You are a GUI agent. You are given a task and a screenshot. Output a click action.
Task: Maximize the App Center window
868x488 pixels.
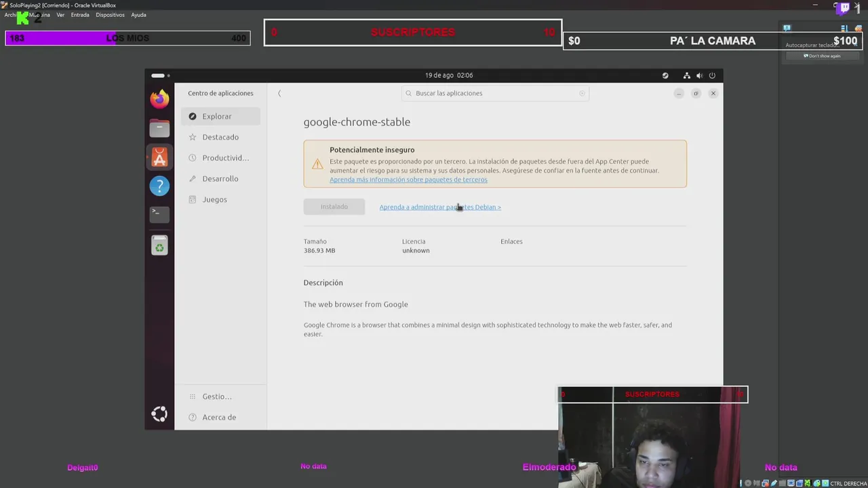(x=696, y=94)
